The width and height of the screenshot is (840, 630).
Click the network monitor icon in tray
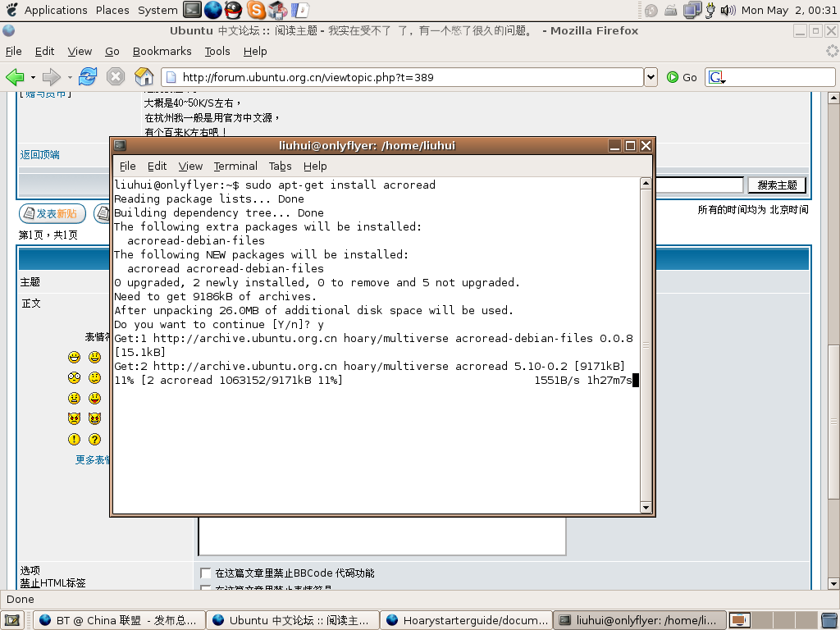(x=692, y=10)
